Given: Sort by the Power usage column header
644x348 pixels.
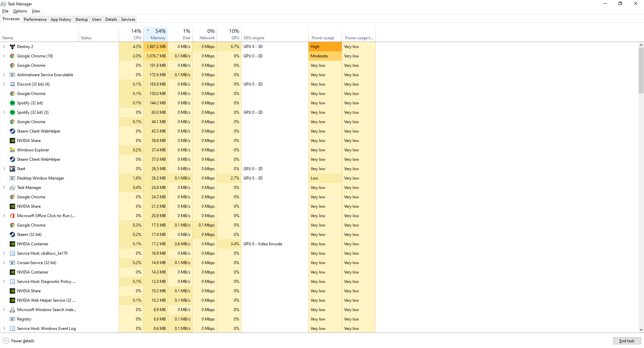Looking at the screenshot, I should pyautogui.click(x=325, y=35).
